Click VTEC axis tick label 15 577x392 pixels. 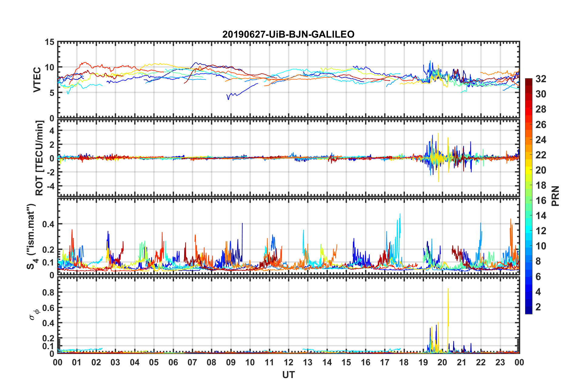click(49, 42)
